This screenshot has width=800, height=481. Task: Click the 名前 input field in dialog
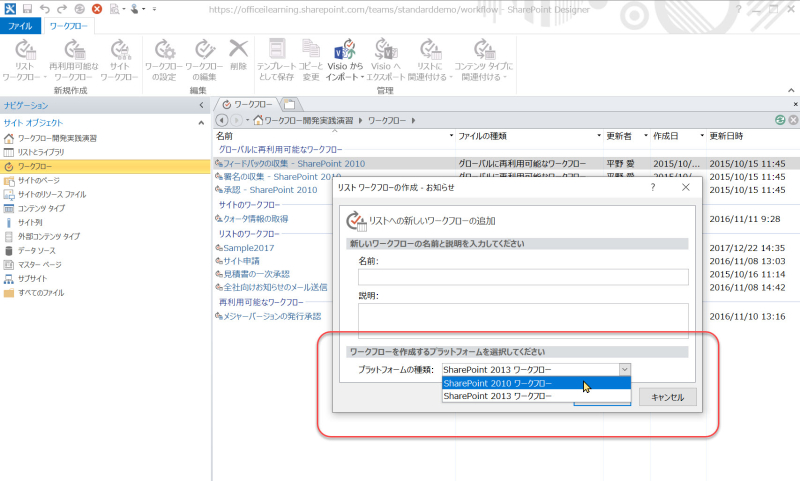click(x=523, y=277)
